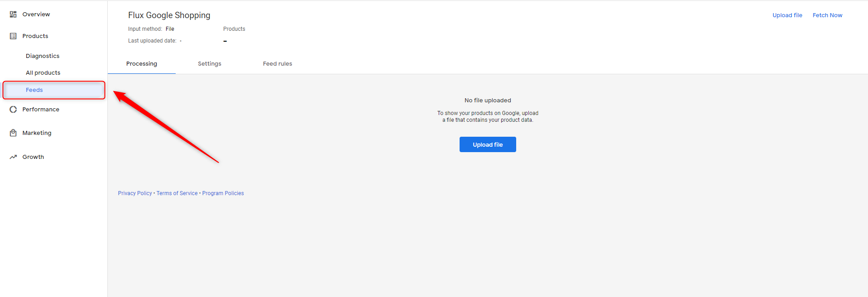The width and height of the screenshot is (868, 297).
Task: Click the Growth trend arrow icon
Action: [x=13, y=157]
